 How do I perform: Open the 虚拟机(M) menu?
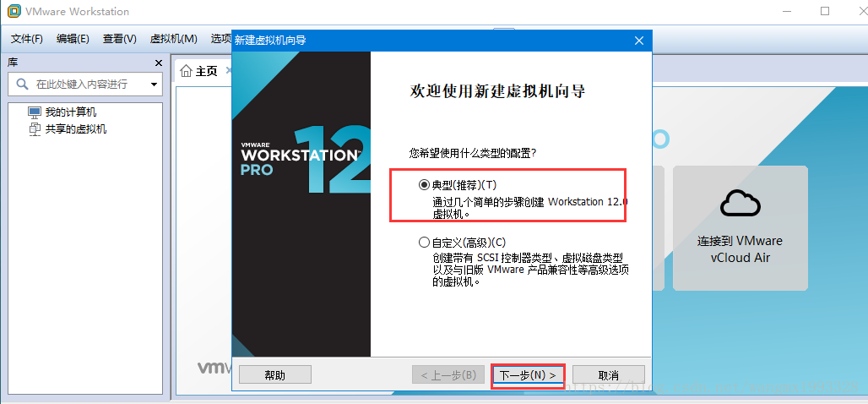(x=173, y=39)
